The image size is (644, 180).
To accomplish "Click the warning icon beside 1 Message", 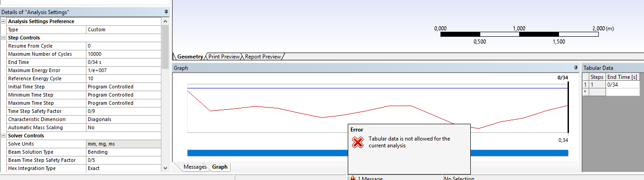I will point(352,178).
